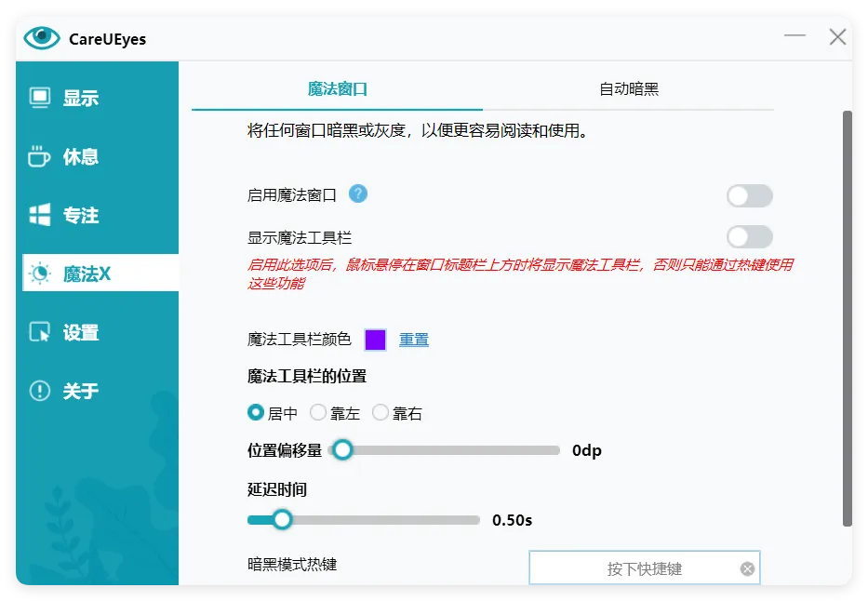The image size is (868, 601).
Task: Open the 显示 sidebar section
Action: (98, 98)
